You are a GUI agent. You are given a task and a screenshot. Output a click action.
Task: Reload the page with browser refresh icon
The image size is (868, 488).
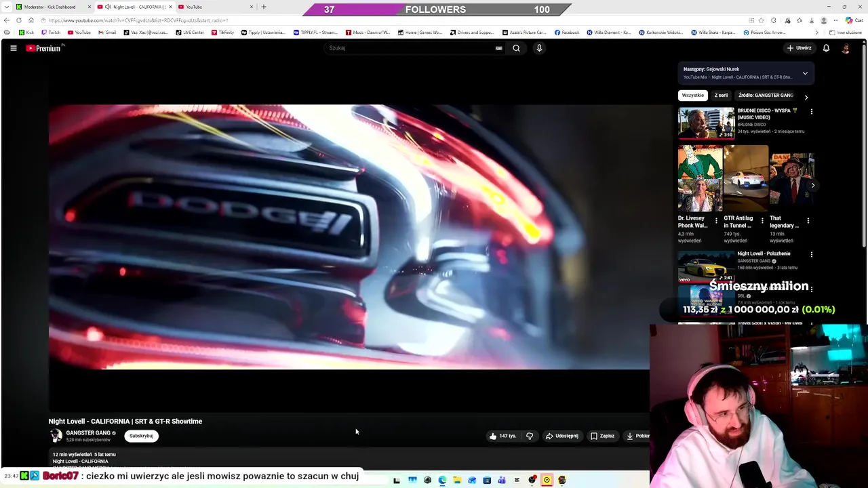click(x=19, y=20)
